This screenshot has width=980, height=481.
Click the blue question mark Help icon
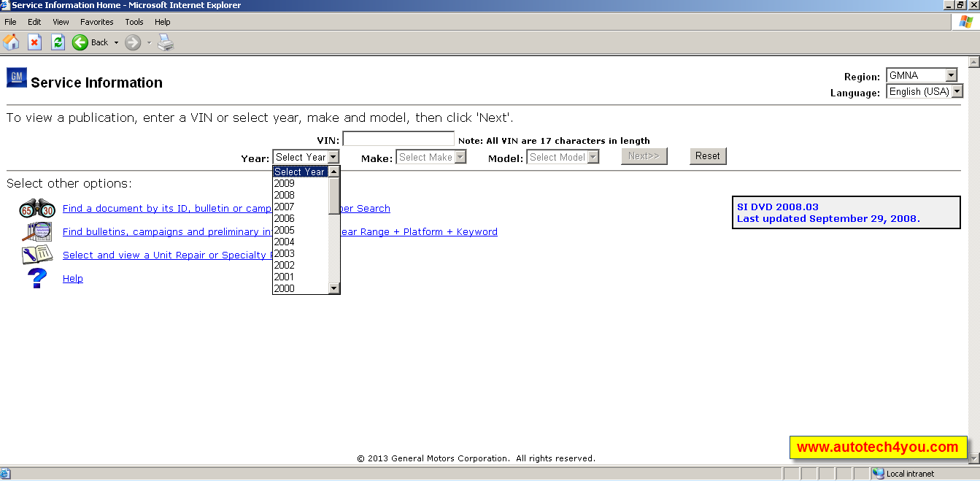pos(36,278)
